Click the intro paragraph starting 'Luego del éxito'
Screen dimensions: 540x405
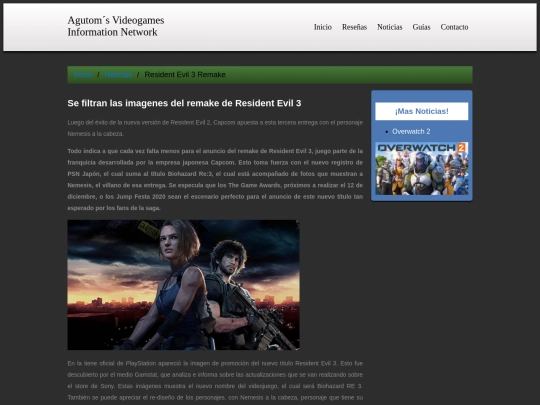215,128
